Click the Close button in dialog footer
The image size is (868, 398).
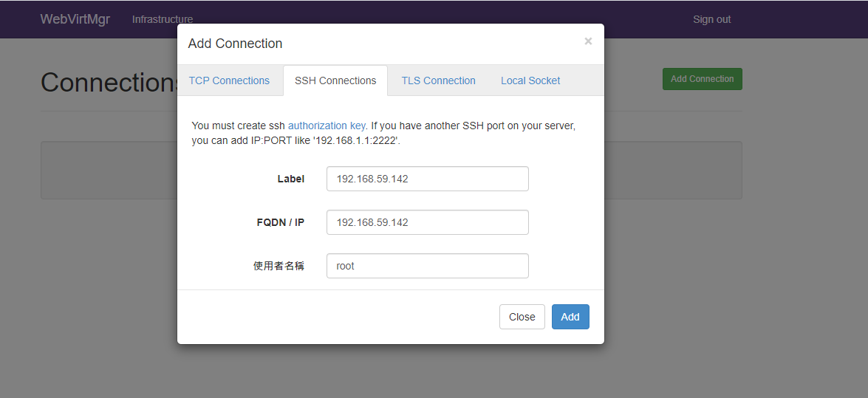522,317
